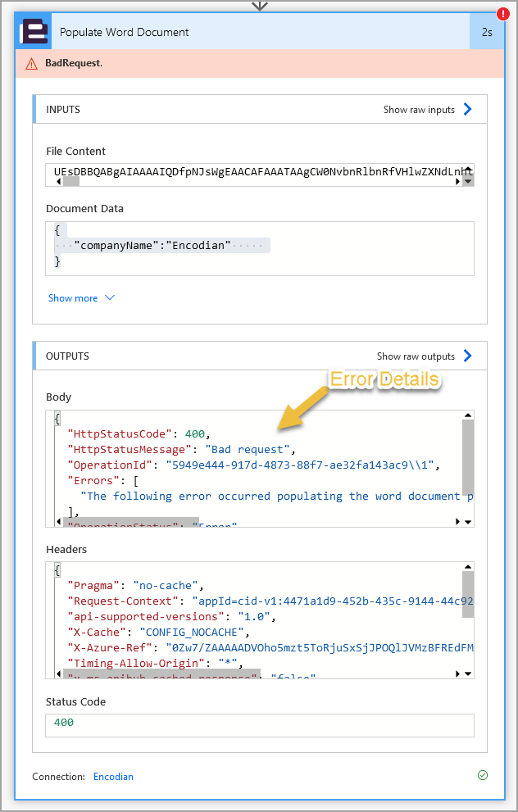Click the File Content horizontal scrollbar thumb
The image size is (518, 812).
tap(71, 181)
